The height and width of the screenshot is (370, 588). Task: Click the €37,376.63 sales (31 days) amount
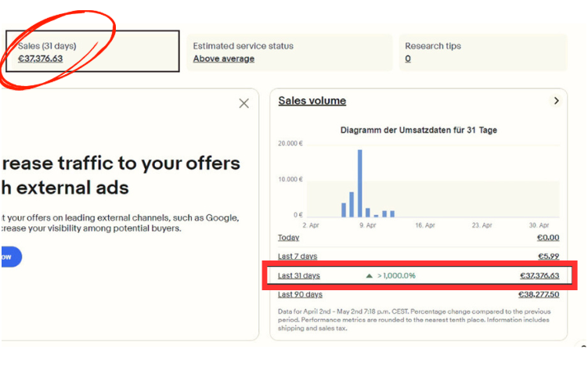coord(40,59)
